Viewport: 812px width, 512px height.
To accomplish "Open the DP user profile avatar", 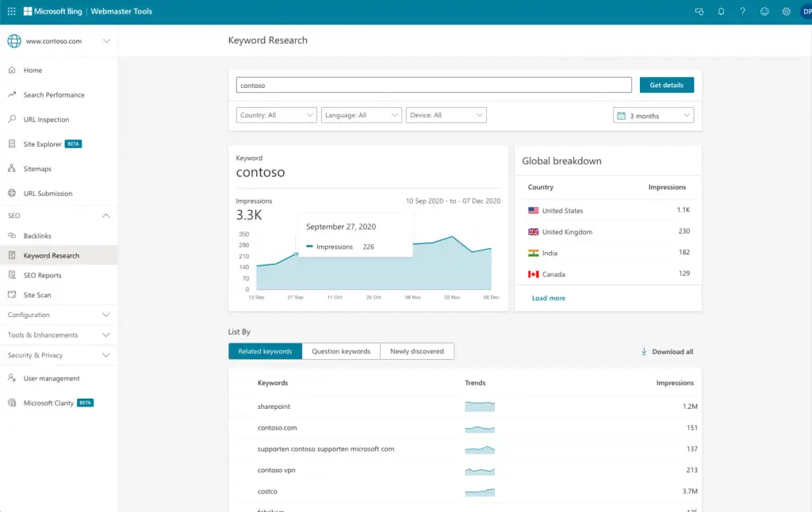I will coord(806,11).
